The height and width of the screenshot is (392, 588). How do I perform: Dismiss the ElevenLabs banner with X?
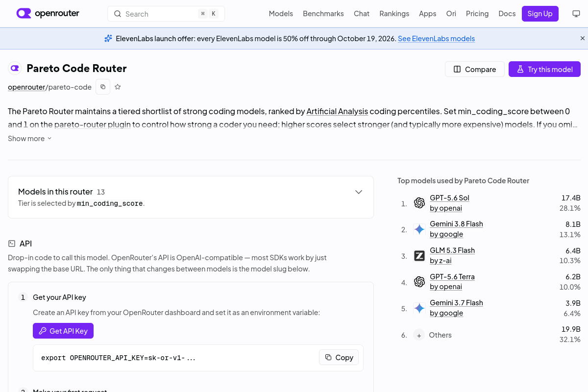click(x=583, y=38)
